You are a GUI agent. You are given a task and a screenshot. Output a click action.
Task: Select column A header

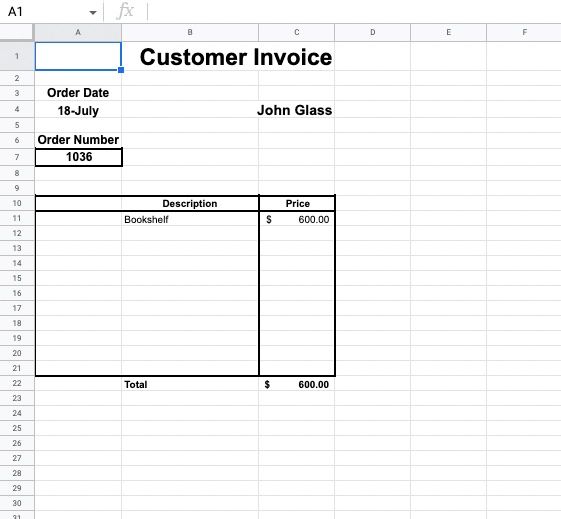coord(78,32)
